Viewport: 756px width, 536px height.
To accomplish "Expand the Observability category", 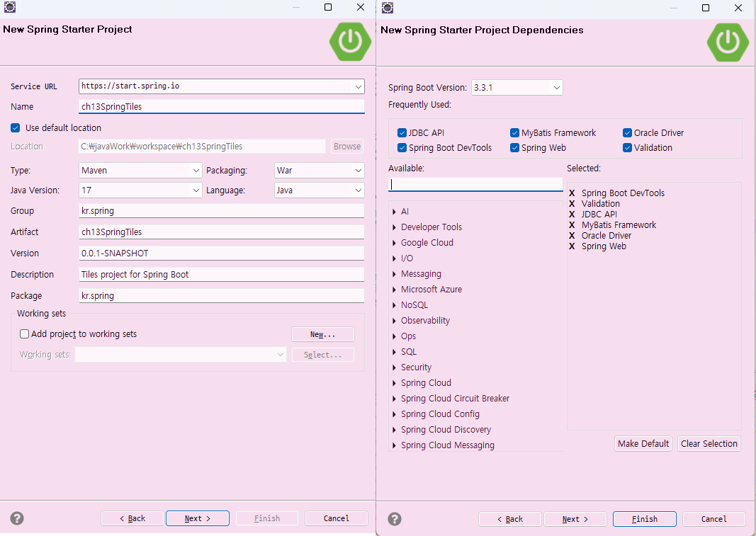I will [x=395, y=321].
